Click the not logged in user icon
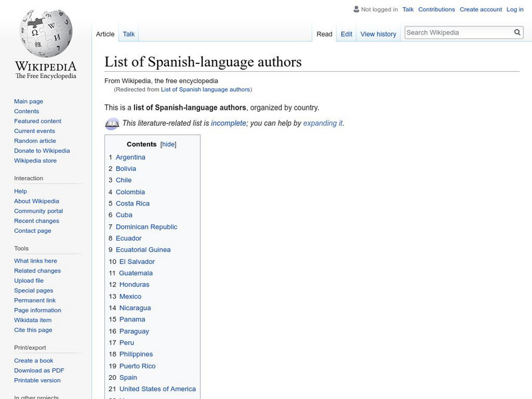 pyautogui.click(x=356, y=9)
